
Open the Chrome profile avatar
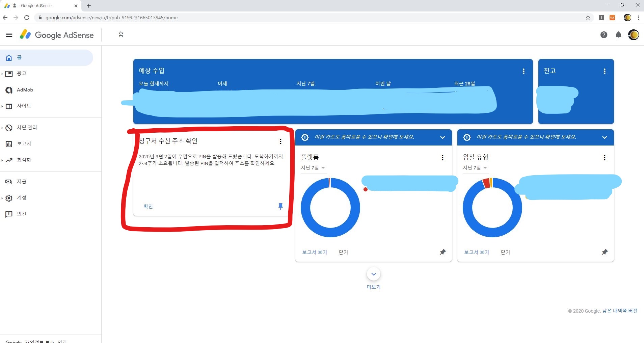627,18
